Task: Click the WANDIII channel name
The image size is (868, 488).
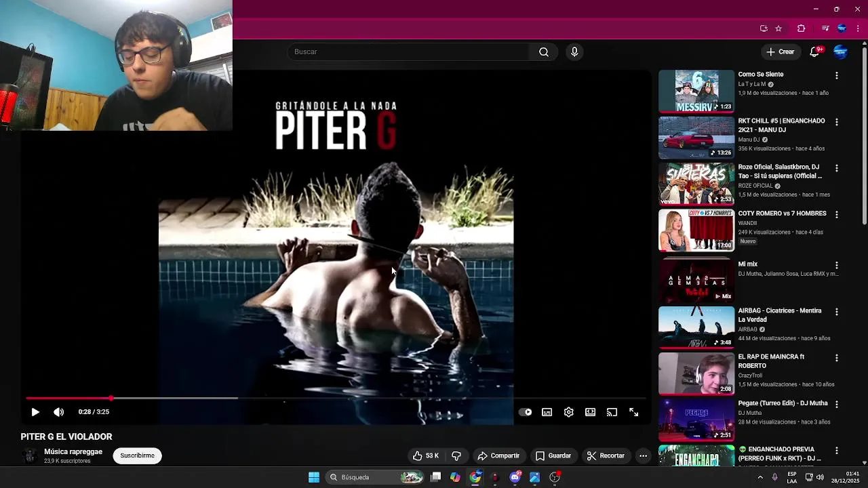Action: pos(747,223)
